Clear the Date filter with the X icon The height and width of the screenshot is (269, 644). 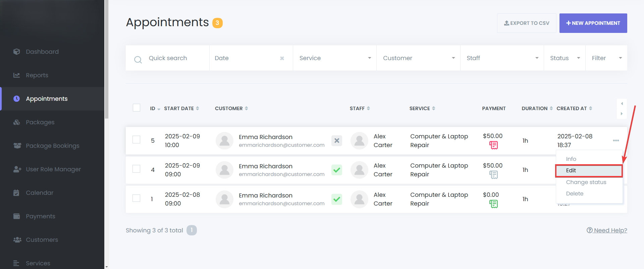[282, 58]
